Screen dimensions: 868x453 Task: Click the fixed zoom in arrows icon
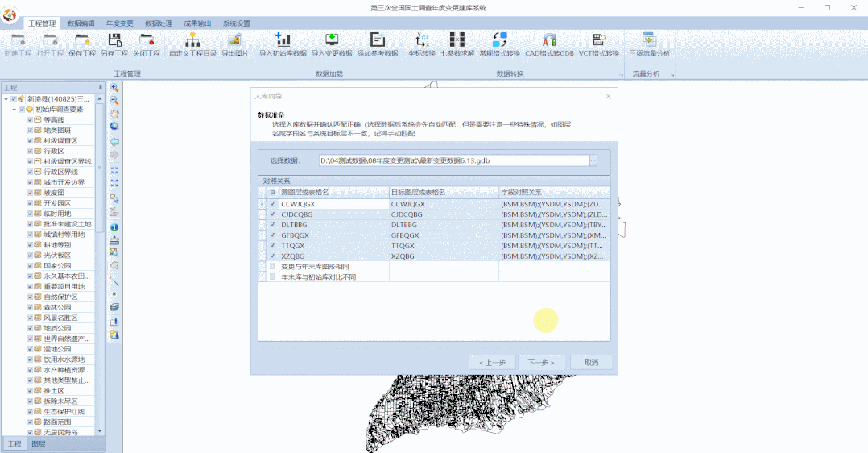tap(114, 170)
